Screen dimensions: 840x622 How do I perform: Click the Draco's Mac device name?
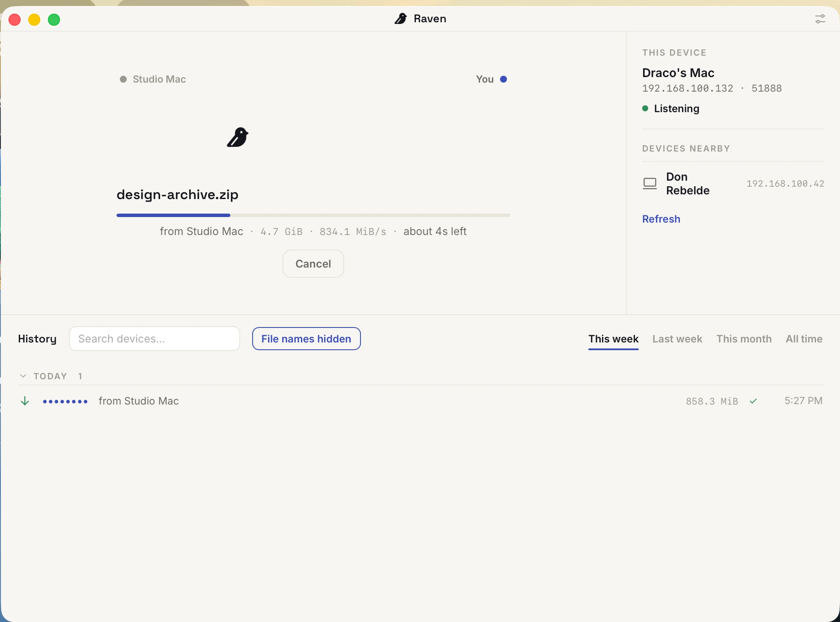pos(678,73)
